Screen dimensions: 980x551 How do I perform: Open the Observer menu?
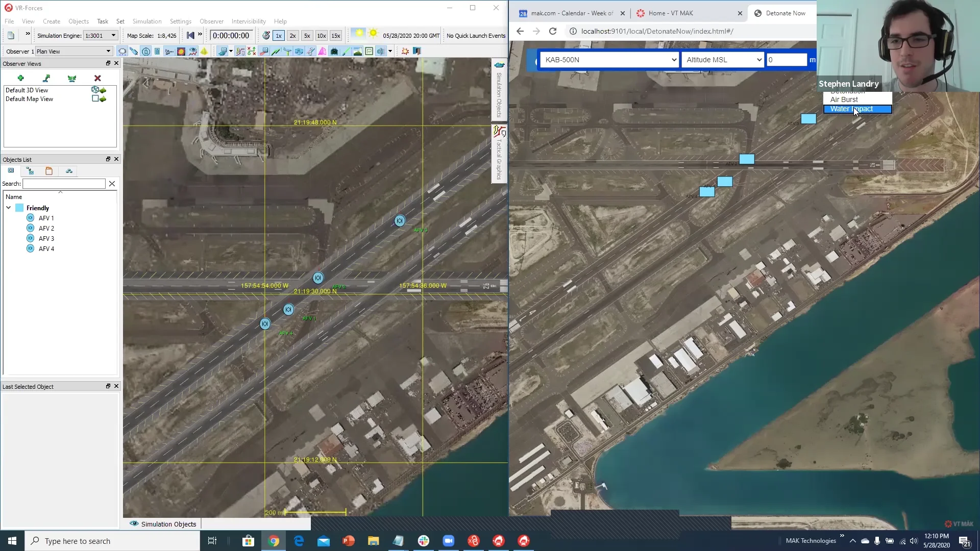(x=211, y=21)
